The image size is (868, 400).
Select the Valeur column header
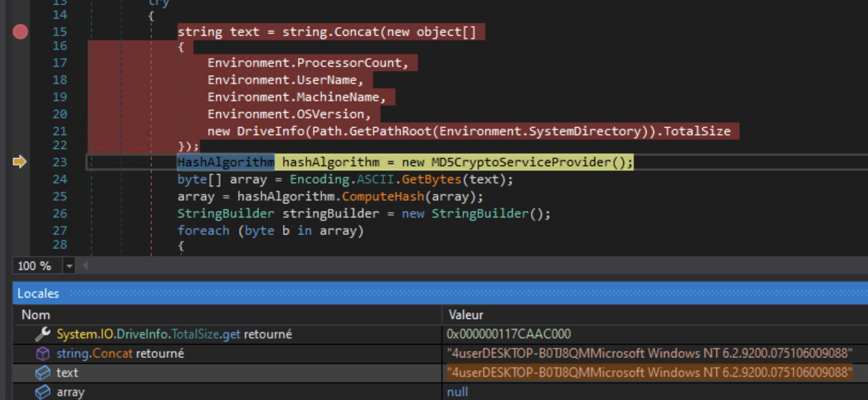(466, 315)
